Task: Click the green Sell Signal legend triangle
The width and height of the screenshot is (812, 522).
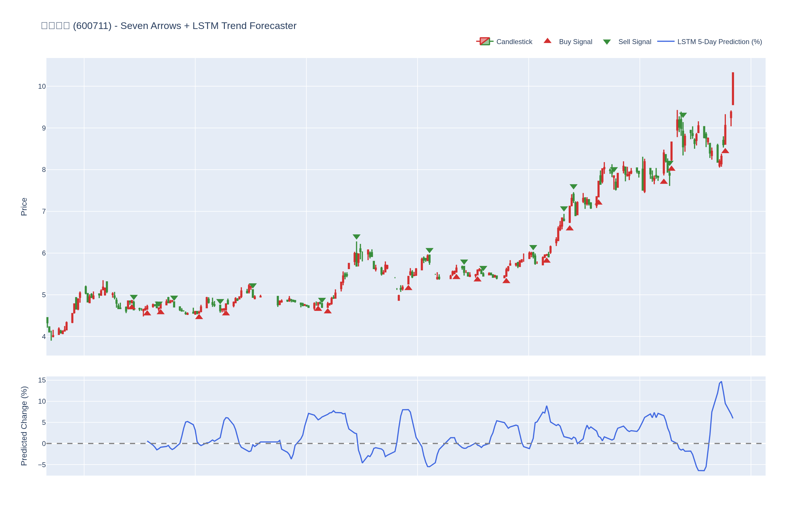Action: [607, 42]
